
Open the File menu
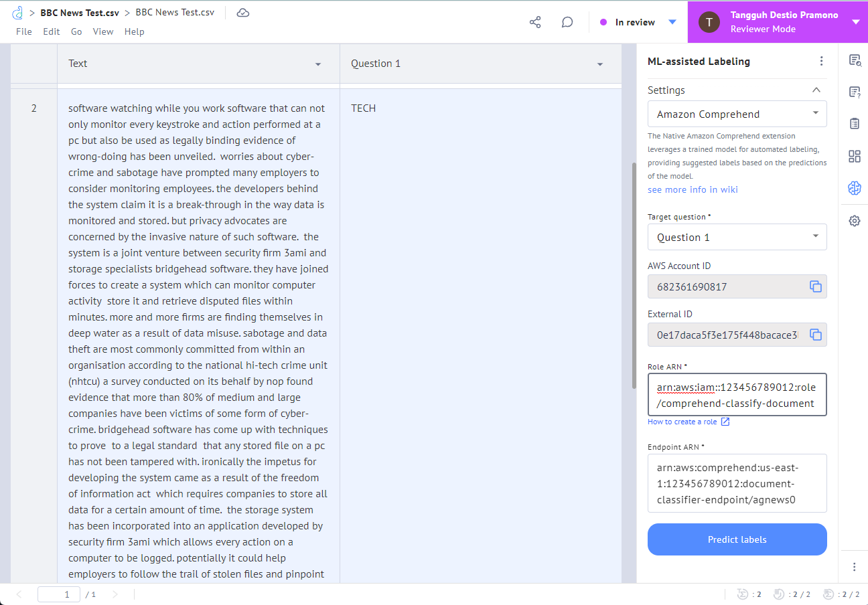[x=23, y=31]
